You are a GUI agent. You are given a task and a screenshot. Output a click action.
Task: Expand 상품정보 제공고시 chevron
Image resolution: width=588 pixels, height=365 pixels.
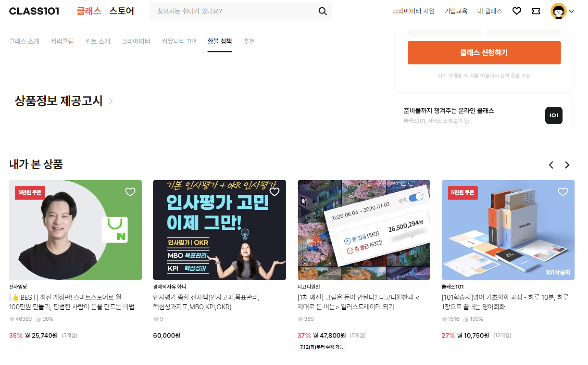click(x=111, y=101)
